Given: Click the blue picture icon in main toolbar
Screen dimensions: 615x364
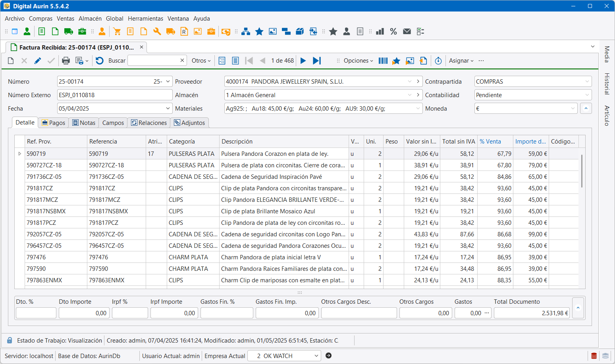Looking at the screenshot, I should coord(273,31).
